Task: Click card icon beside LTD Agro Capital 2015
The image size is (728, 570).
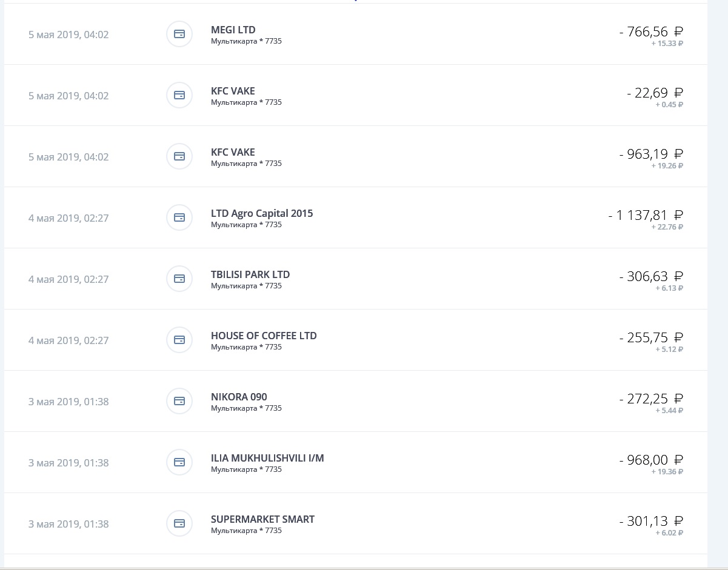Action: [x=179, y=217]
